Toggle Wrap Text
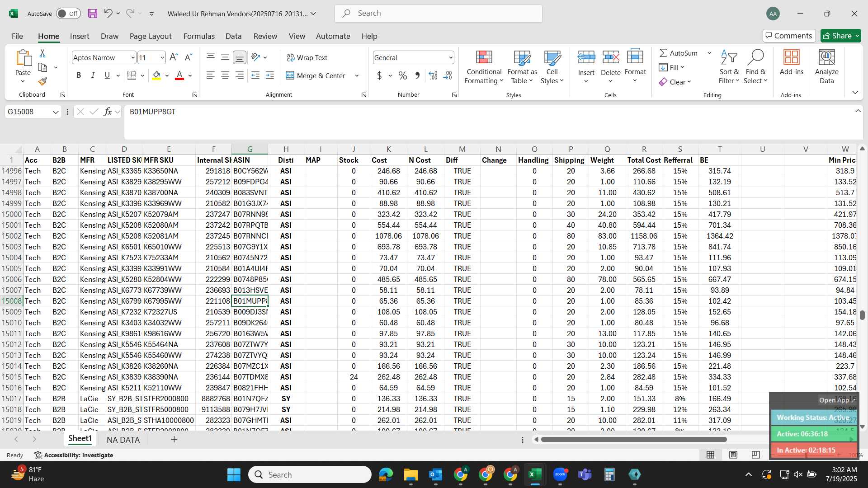 click(x=307, y=57)
